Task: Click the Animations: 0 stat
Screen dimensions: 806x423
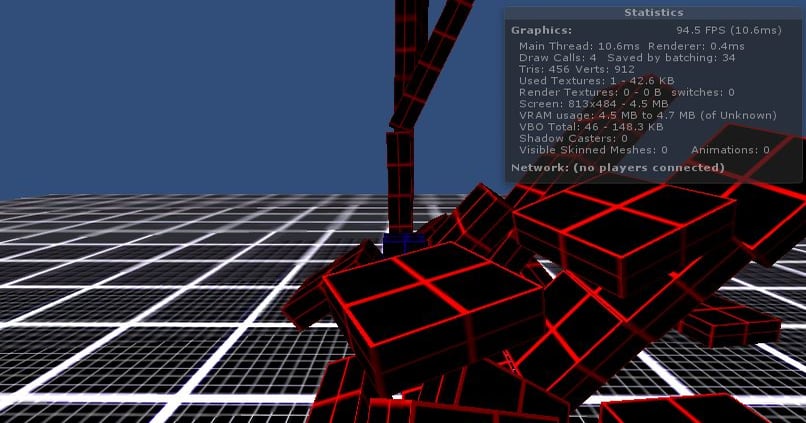Action: pyautogui.click(x=730, y=150)
